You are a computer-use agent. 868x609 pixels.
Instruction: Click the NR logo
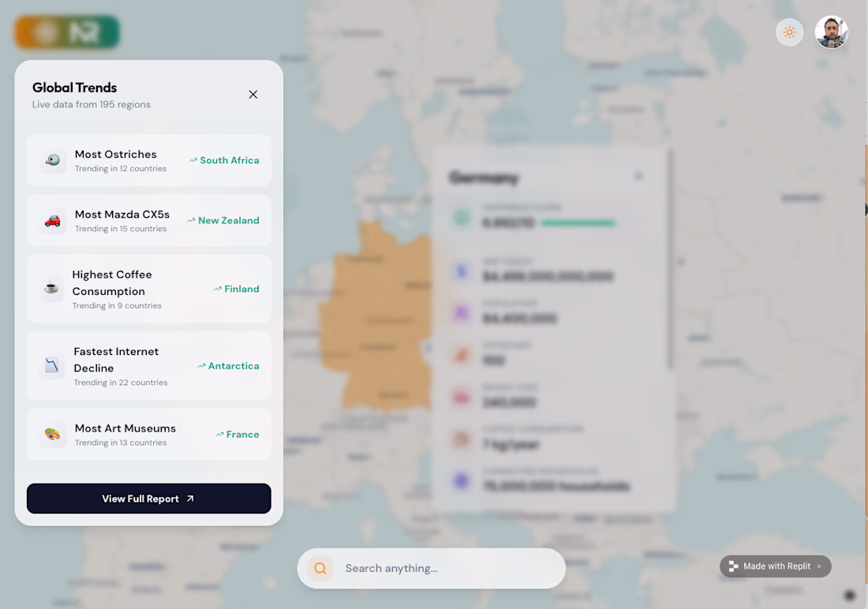click(67, 32)
